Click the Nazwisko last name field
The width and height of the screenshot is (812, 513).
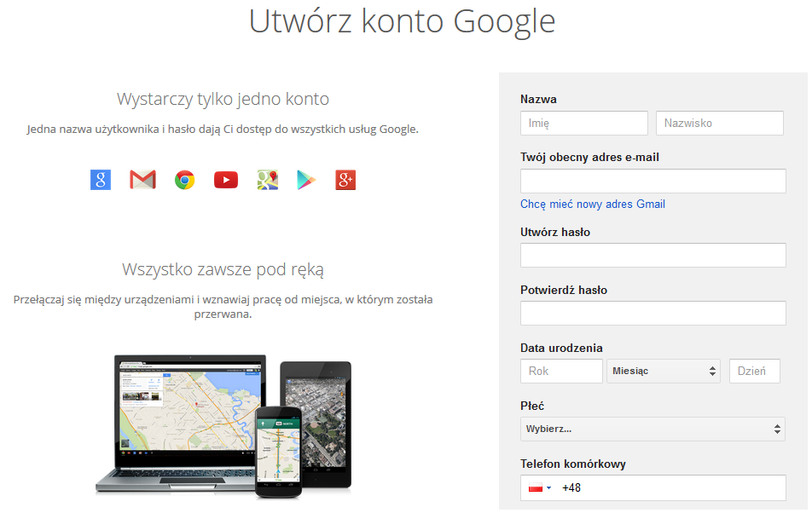tap(720, 123)
